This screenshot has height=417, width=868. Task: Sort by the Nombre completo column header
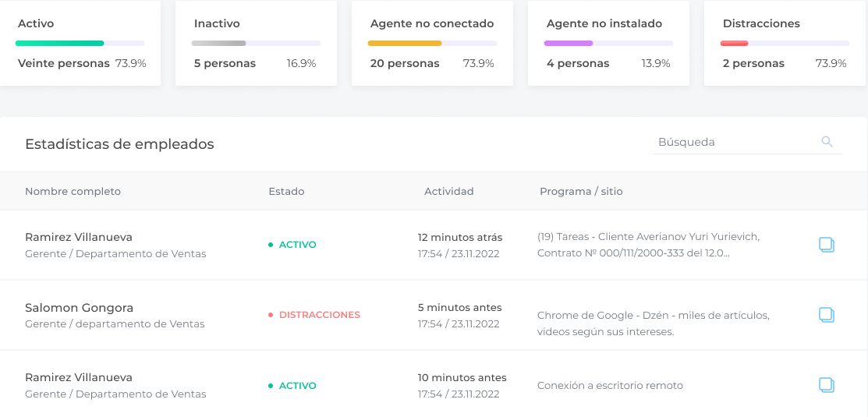[73, 192]
